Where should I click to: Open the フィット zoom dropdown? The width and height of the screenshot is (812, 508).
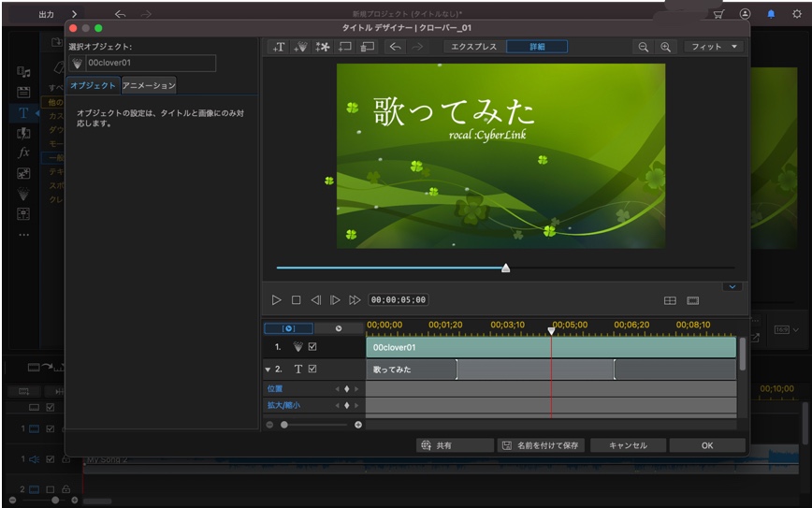714,47
